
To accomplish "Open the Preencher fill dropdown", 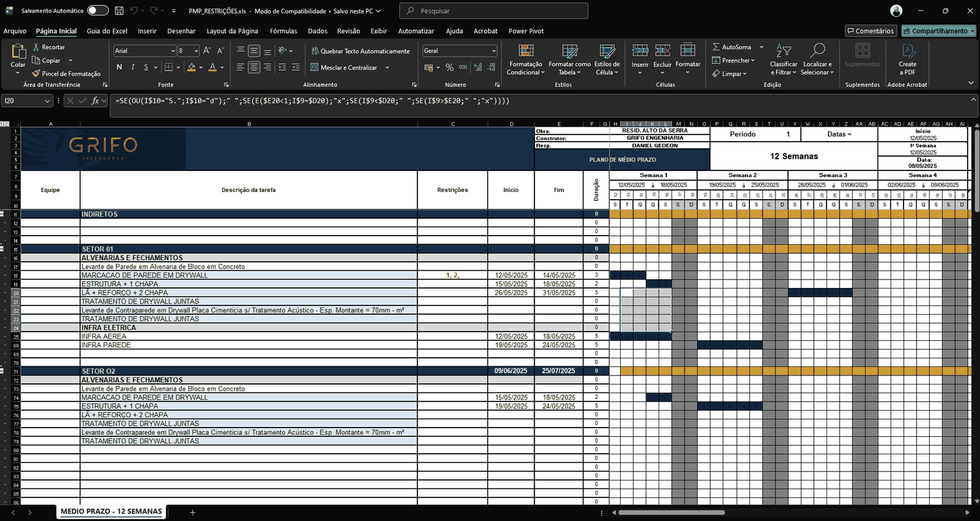I will click(733, 60).
